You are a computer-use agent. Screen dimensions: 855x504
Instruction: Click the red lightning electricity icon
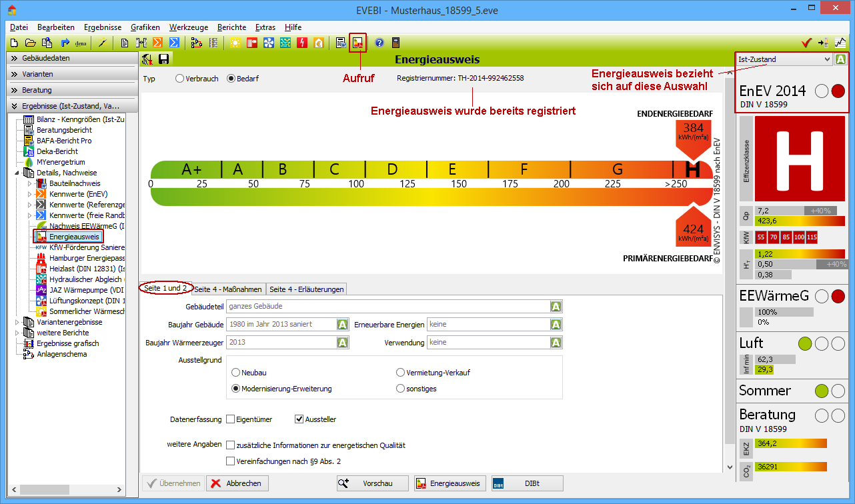pos(302,43)
